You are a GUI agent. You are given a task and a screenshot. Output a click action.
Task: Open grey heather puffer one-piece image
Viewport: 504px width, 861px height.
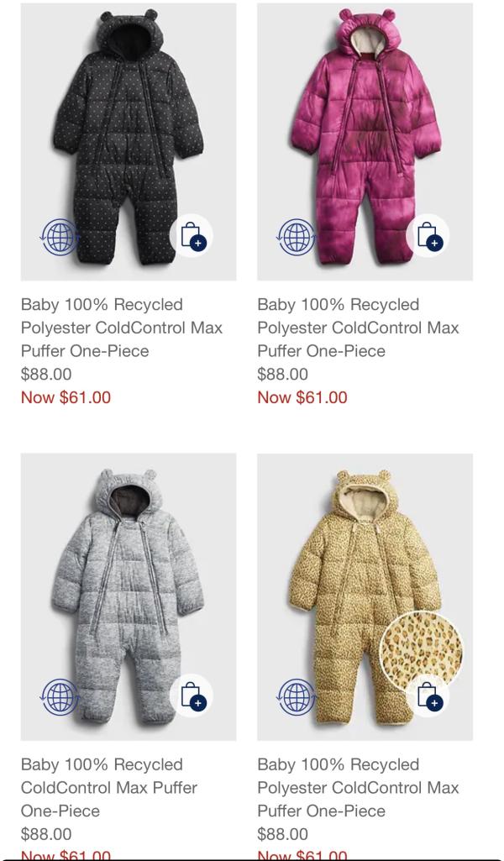coord(129,597)
